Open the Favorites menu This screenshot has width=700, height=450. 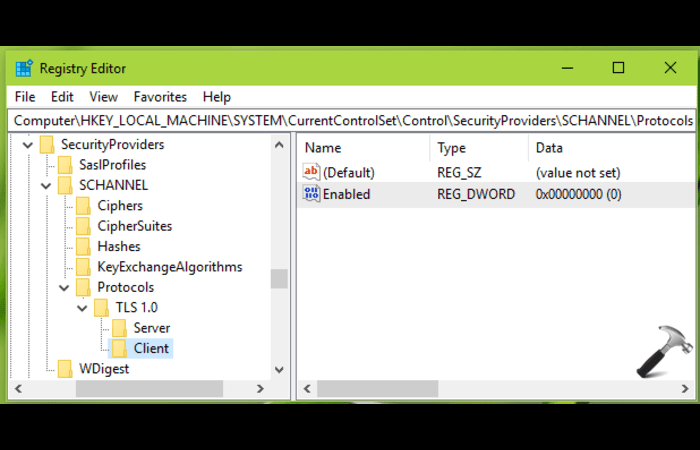[160, 97]
